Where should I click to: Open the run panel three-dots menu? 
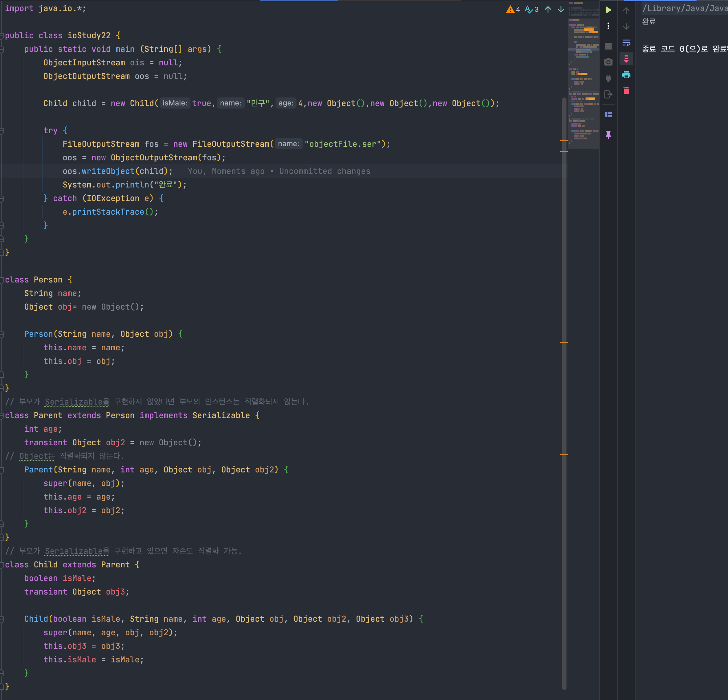pyautogui.click(x=608, y=26)
